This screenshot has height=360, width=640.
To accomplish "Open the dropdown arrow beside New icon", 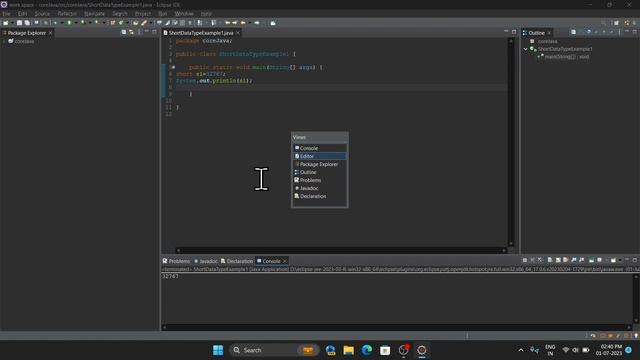I will [12, 23].
